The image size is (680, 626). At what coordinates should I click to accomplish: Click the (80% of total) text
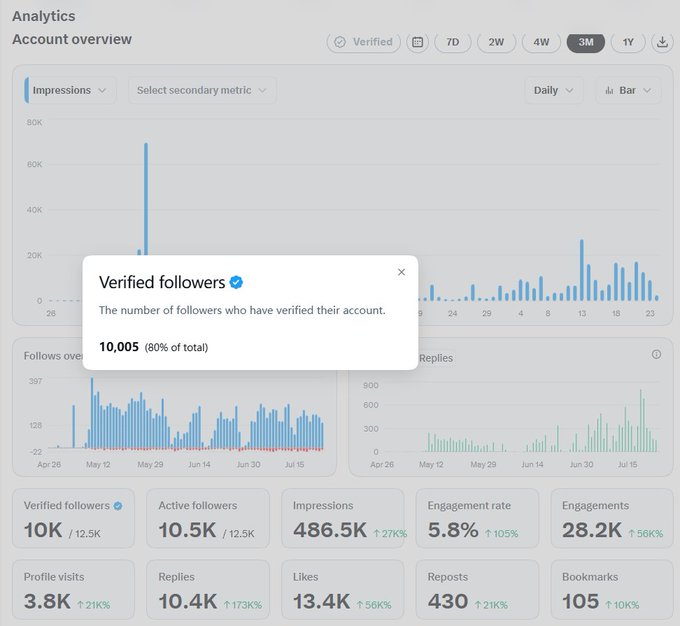point(176,347)
